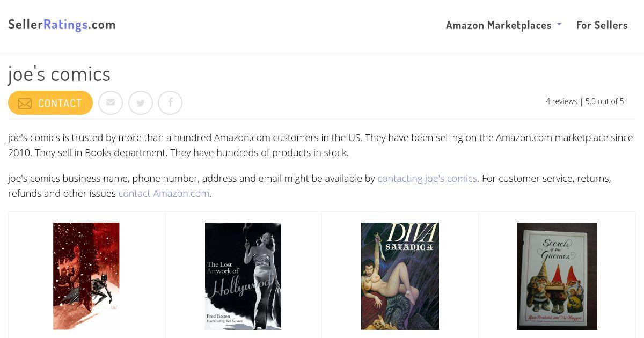644x338 pixels.
Task: Click the paragraph about selling since 2010
Action: [320, 145]
